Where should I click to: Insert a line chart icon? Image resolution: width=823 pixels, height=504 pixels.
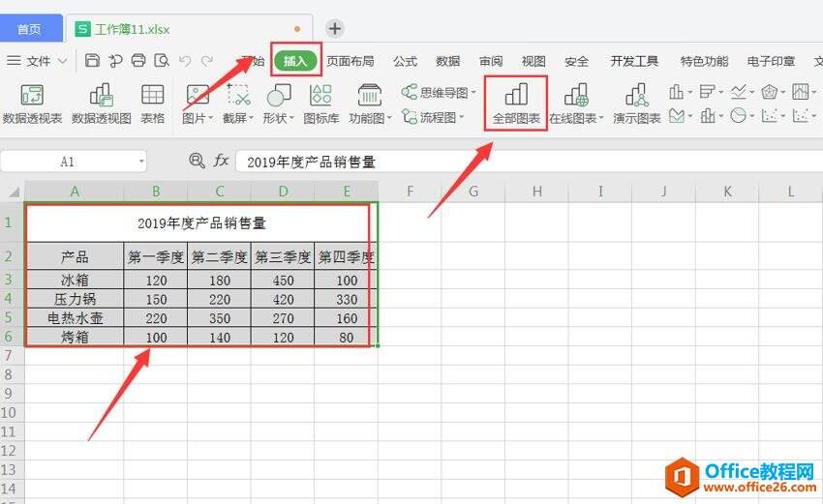pyautogui.click(x=739, y=92)
